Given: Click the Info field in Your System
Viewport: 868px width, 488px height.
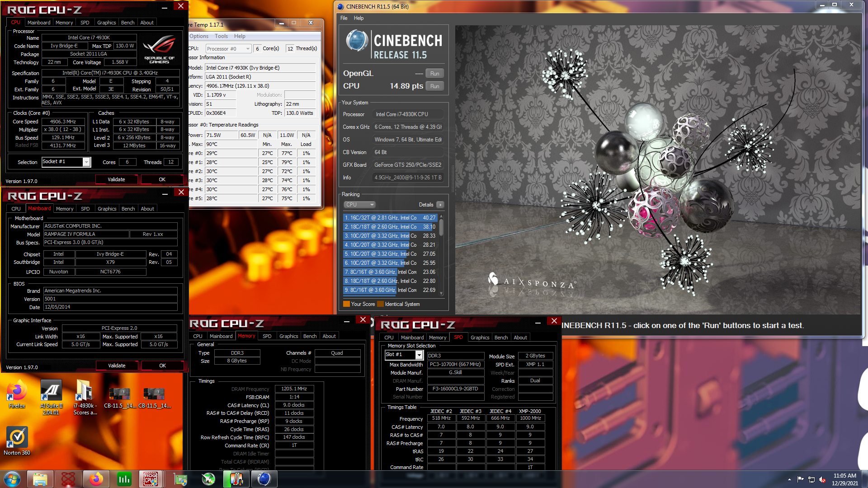Looking at the screenshot, I should coord(408,178).
